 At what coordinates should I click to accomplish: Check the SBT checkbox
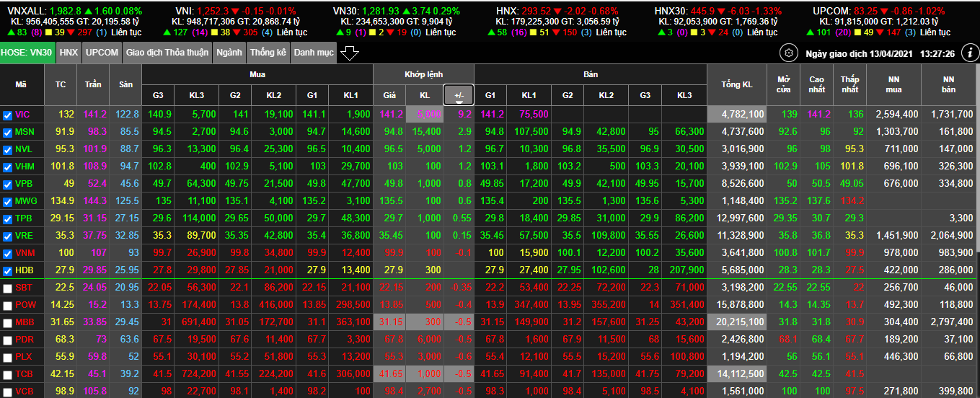pos(7,288)
